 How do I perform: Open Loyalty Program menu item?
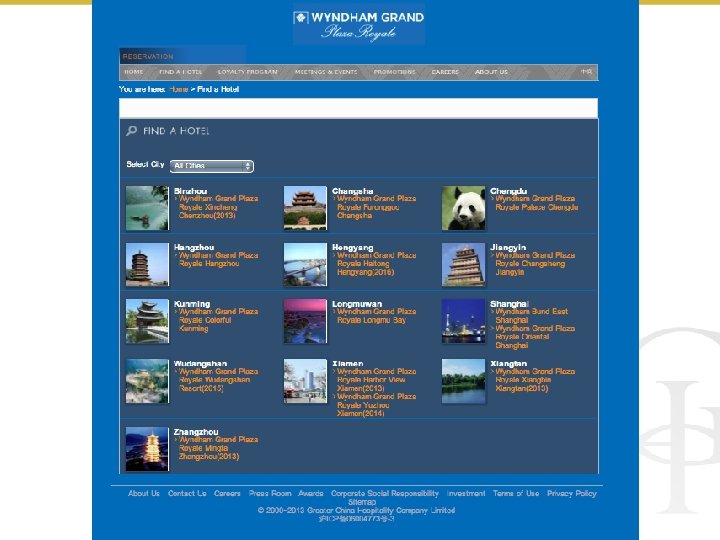click(248, 72)
